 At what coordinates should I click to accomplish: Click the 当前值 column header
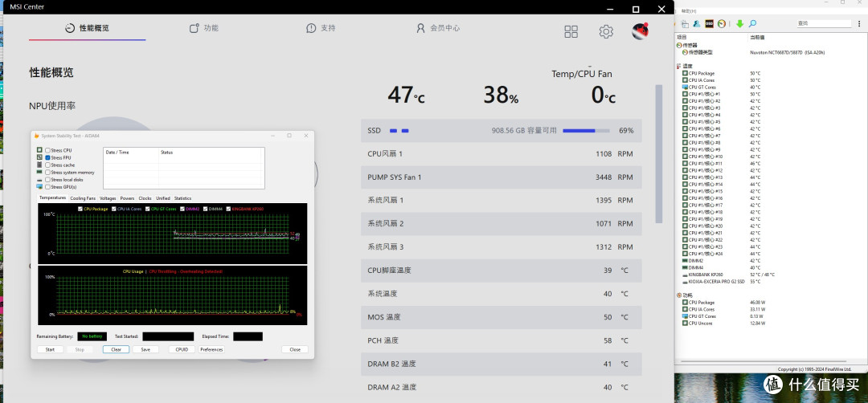[x=757, y=38]
